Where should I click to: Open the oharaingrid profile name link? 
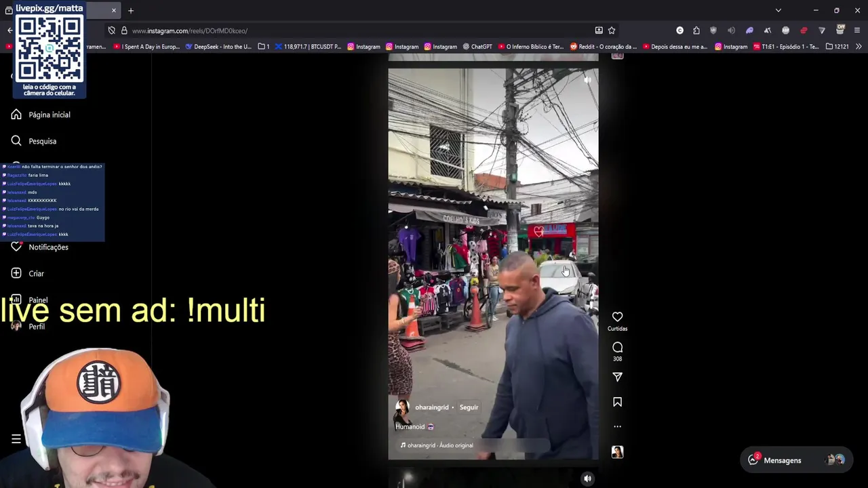[432, 407]
